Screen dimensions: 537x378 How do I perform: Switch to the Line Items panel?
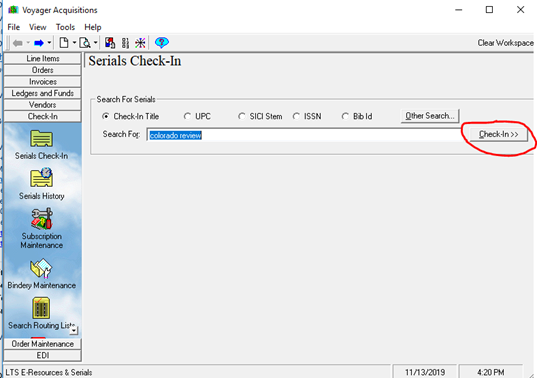point(42,59)
